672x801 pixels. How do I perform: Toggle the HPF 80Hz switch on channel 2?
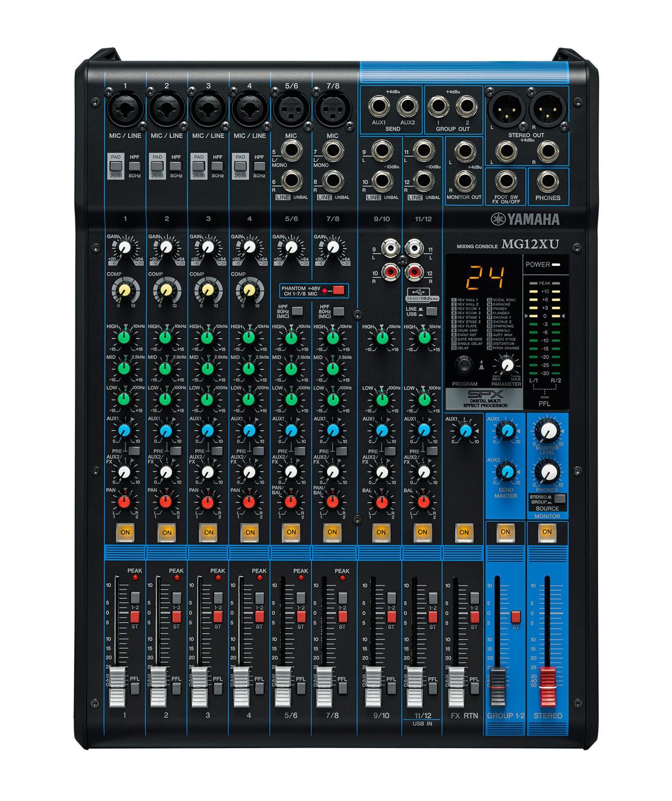point(176,166)
